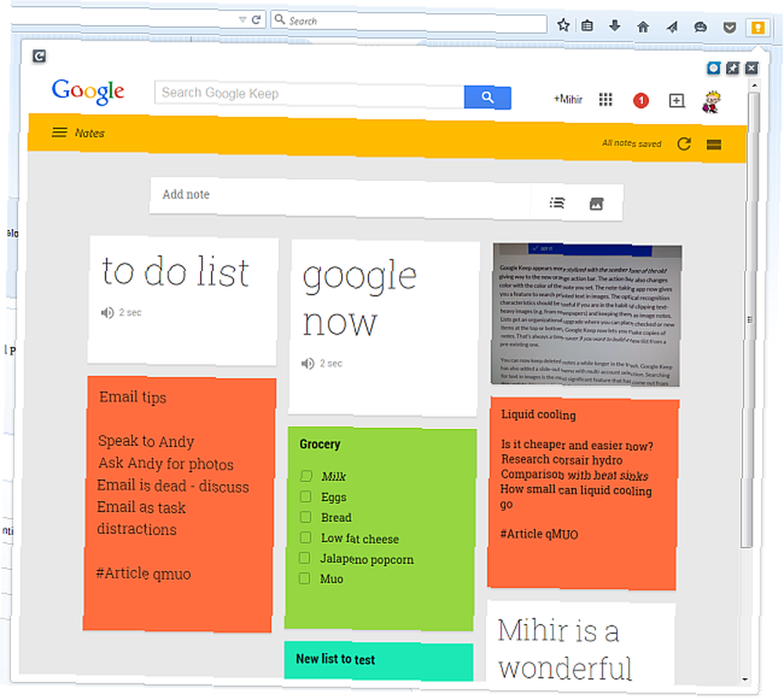
Task: Click the send paper-plane toolbar icon
Action: click(672, 27)
